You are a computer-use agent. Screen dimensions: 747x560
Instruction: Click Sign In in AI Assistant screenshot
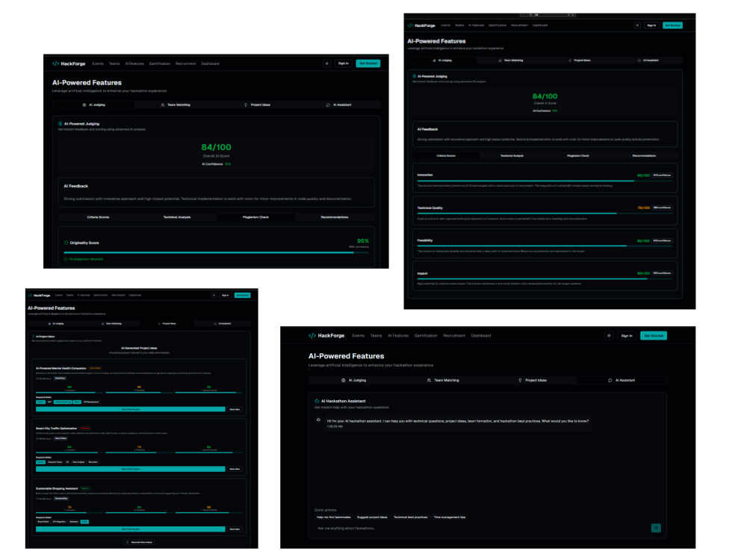point(627,336)
